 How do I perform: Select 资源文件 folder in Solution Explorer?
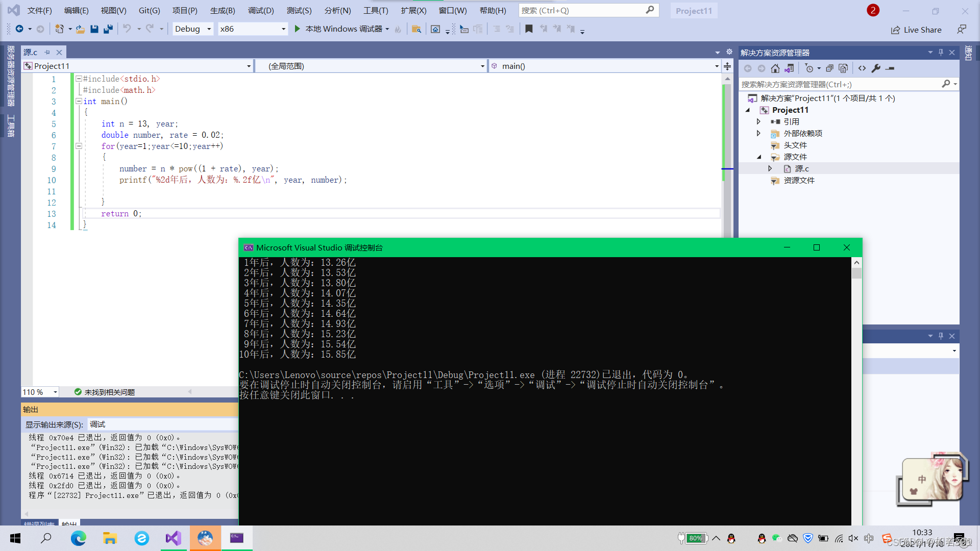click(799, 181)
